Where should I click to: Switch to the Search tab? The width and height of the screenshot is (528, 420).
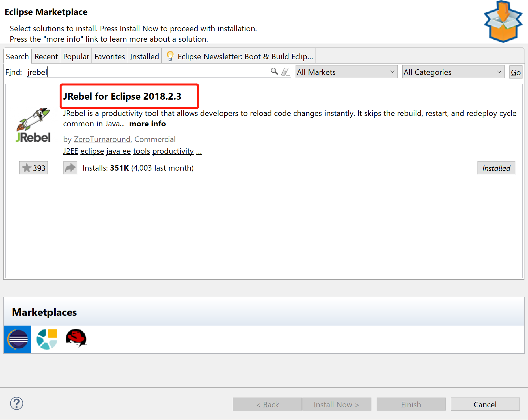click(x=17, y=56)
